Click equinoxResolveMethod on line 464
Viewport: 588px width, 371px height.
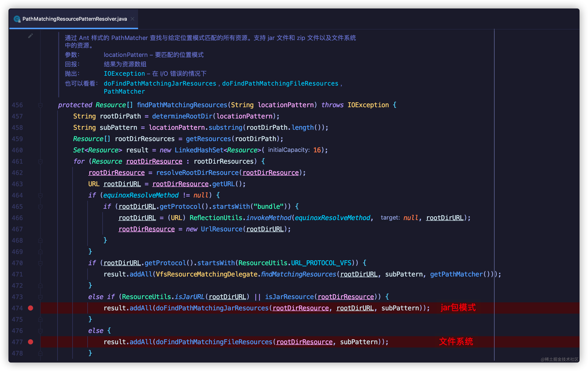pyautogui.click(x=141, y=195)
